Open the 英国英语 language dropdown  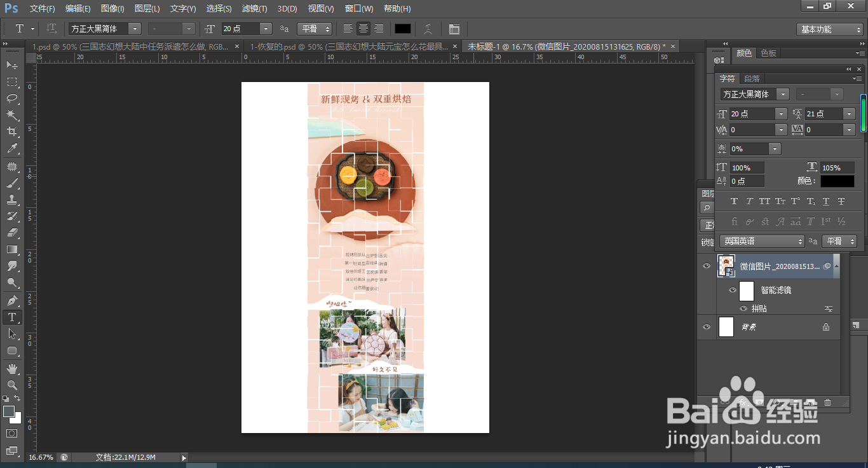point(762,241)
